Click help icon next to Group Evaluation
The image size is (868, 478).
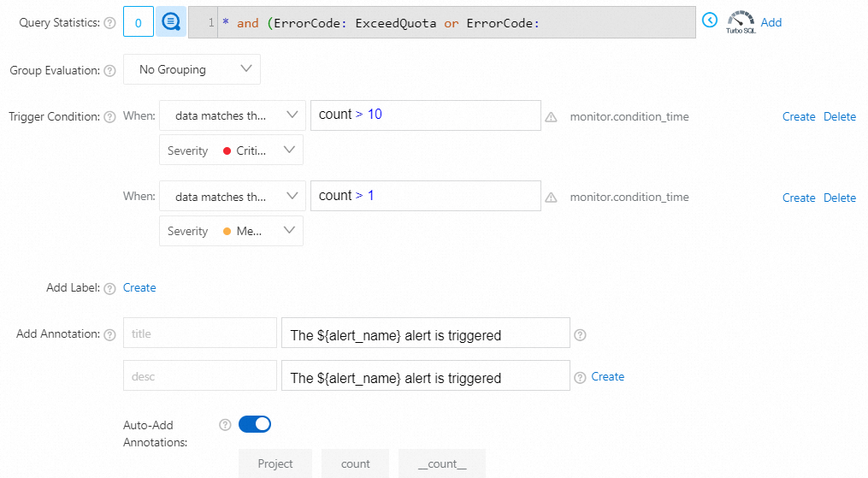109,71
